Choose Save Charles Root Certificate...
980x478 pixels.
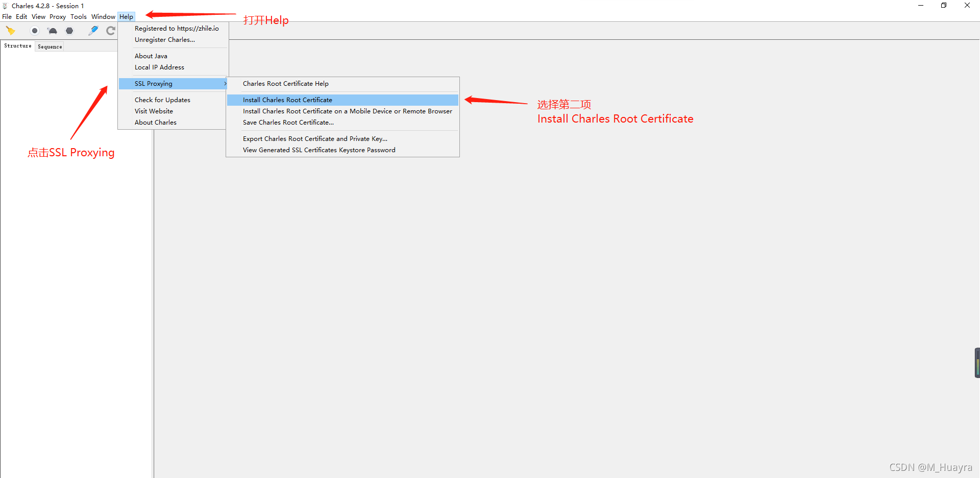click(x=342, y=123)
